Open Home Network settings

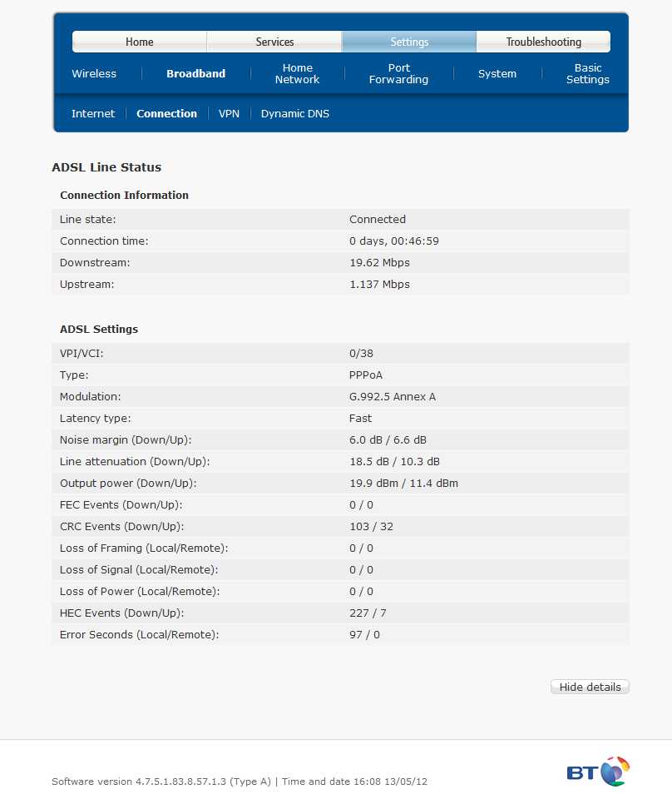(x=297, y=73)
